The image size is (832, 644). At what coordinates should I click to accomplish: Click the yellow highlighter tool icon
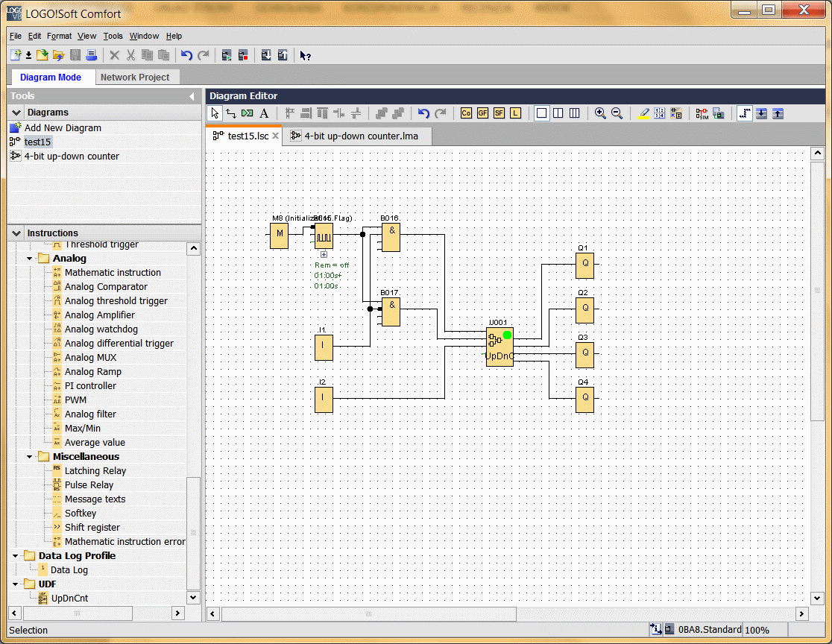(x=643, y=113)
